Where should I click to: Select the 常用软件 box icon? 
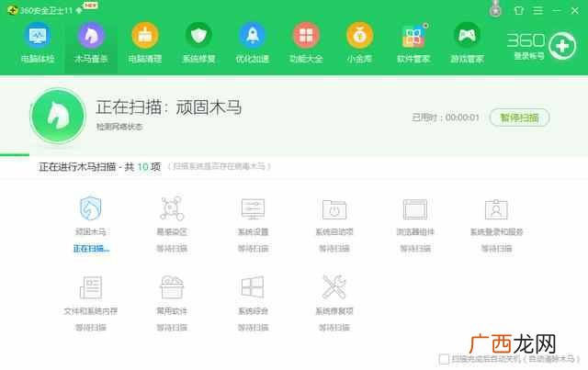172,287
